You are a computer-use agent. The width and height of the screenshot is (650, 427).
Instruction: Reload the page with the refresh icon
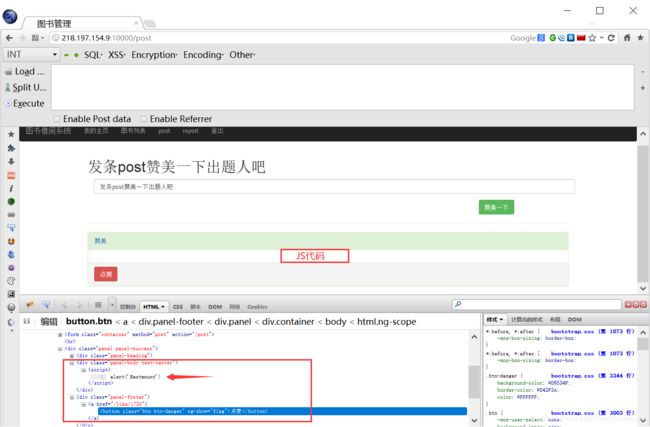point(611,38)
